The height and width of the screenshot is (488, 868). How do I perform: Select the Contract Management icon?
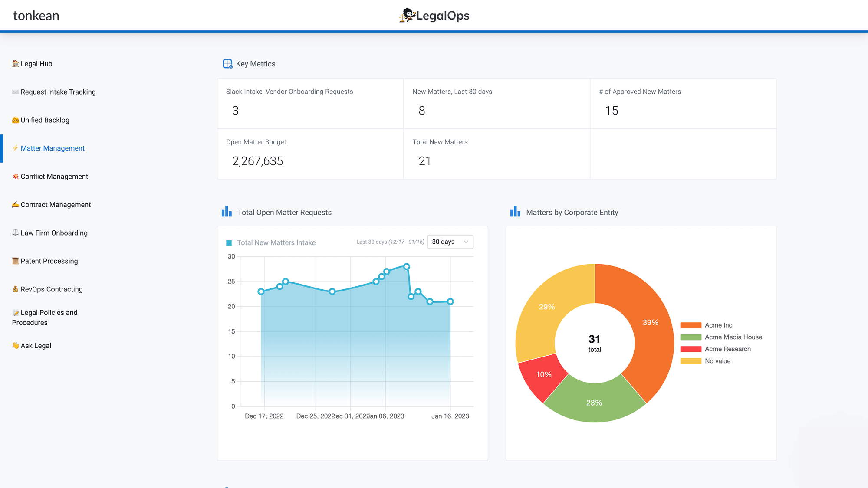(15, 204)
